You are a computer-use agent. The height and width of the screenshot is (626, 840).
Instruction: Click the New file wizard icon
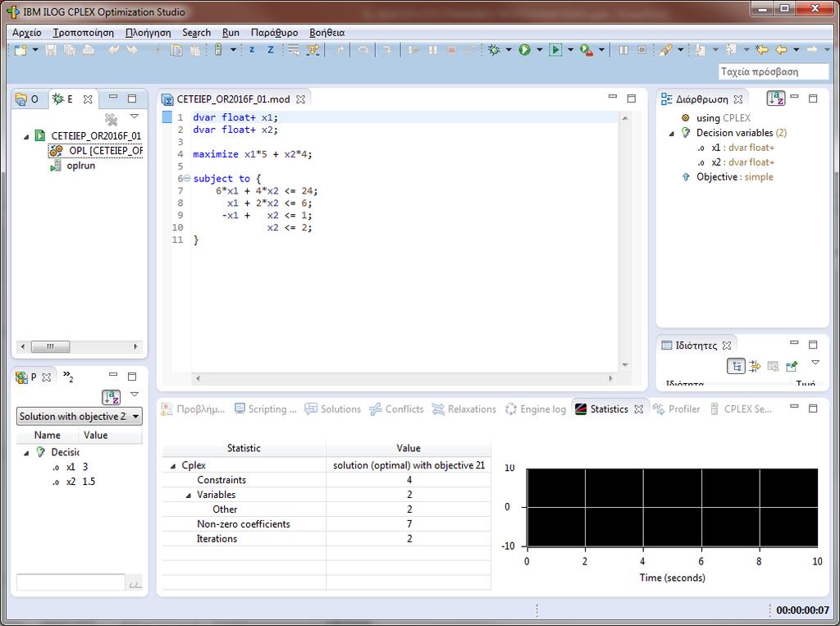click(21, 50)
